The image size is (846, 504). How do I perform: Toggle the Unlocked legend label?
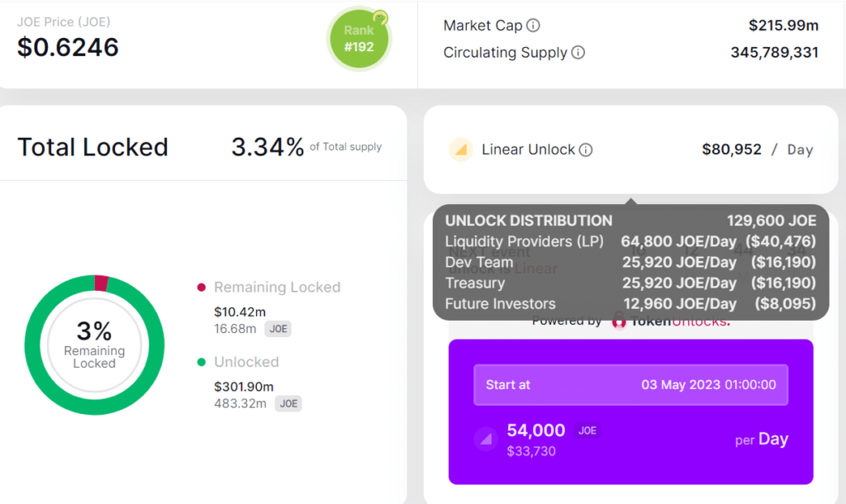(246, 362)
